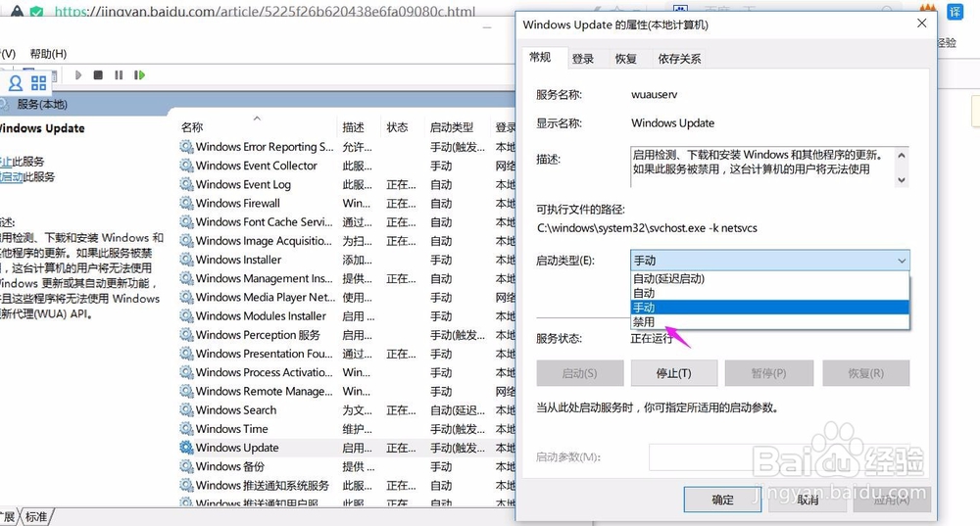Click the 暂停(P) button

[768, 373]
